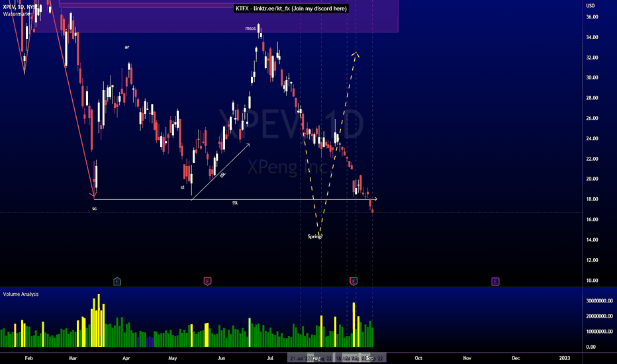Open the XPEV, 1D, NYSE symbol label
This screenshot has height=364, width=617.
point(21,7)
